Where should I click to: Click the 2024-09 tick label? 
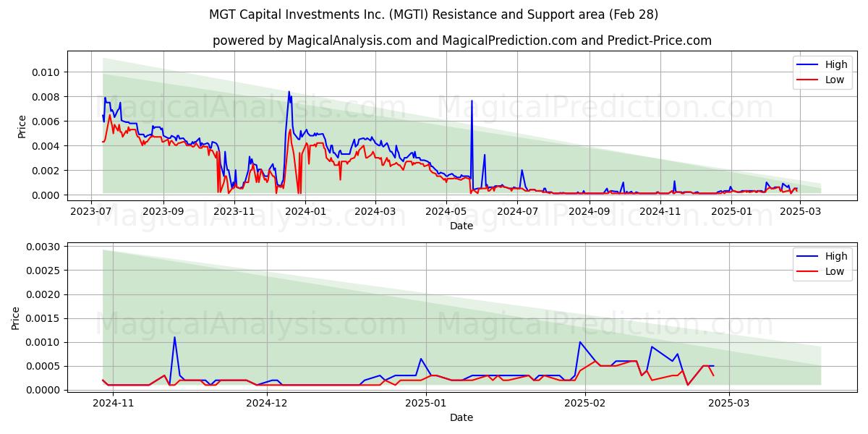tap(590, 211)
